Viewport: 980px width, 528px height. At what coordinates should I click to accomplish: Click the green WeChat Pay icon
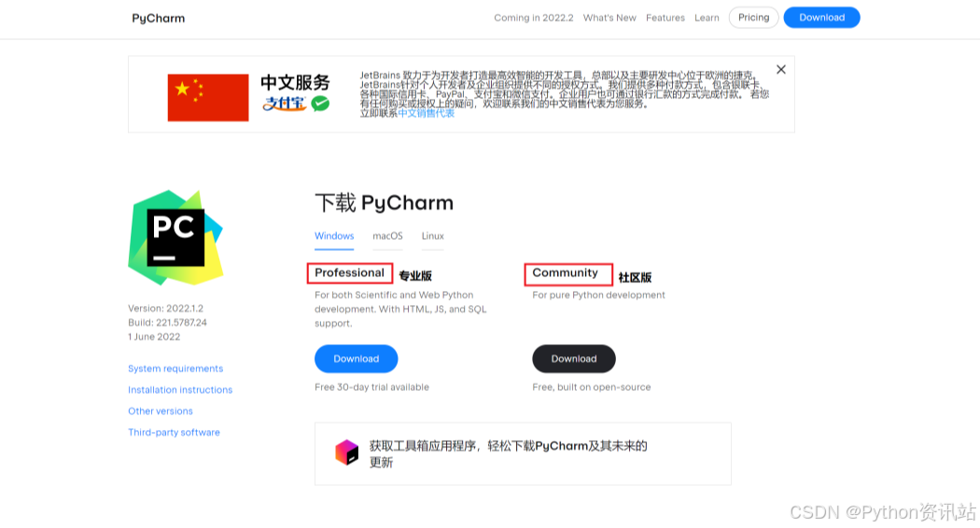click(321, 104)
